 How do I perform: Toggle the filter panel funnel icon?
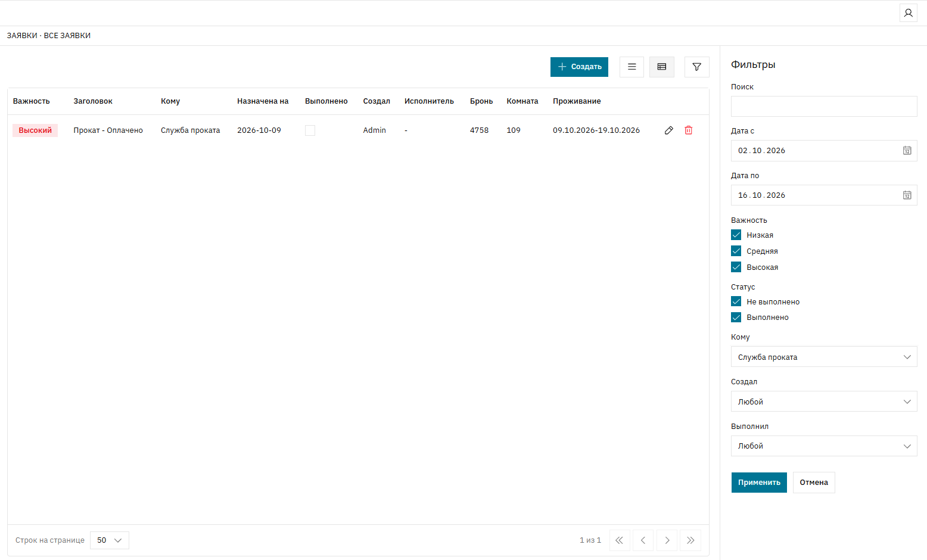(x=697, y=67)
